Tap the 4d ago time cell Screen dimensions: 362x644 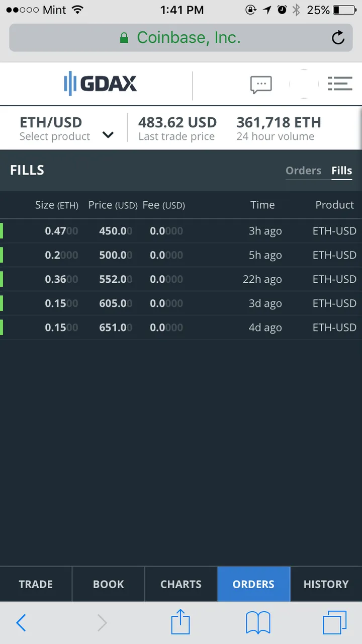(265, 328)
